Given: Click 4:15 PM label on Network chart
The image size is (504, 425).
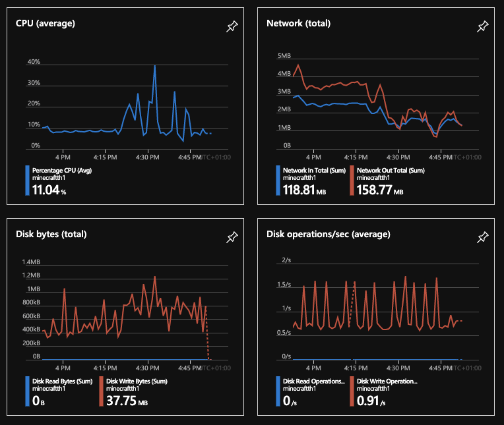Looking at the screenshot, I should [x=356, y=157].
